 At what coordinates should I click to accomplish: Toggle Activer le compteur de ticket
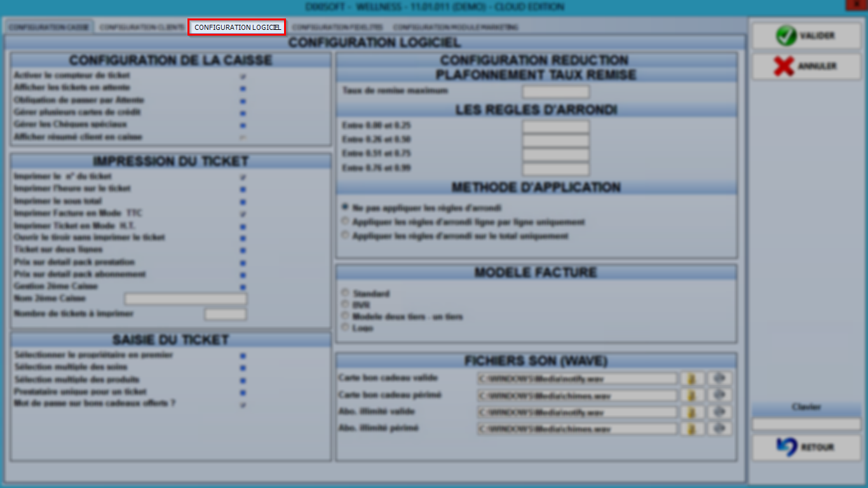243,76
